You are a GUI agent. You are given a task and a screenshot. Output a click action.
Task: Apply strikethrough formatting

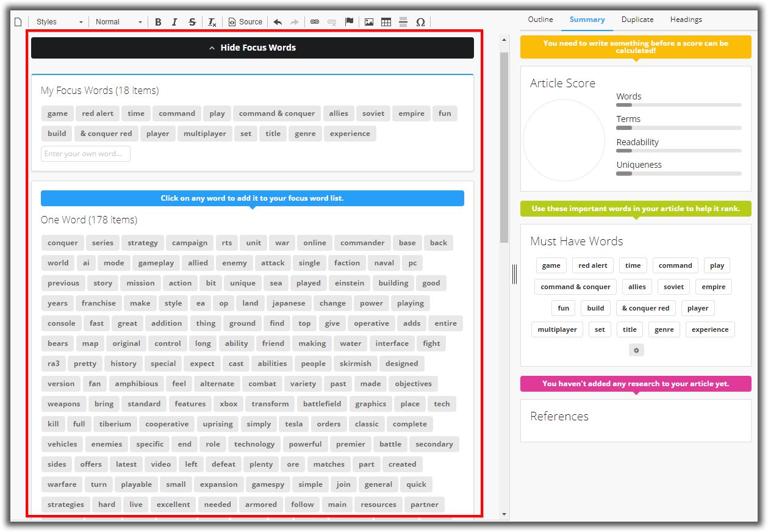point(192,22)
